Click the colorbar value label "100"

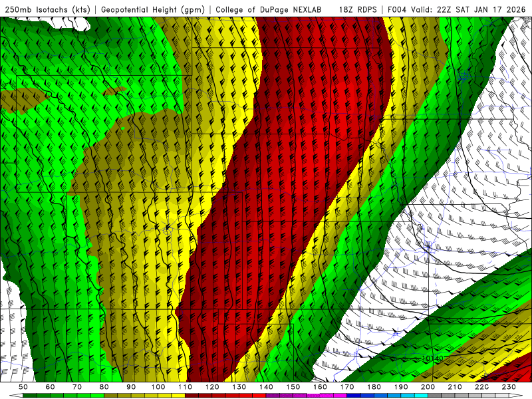[158, 387]
